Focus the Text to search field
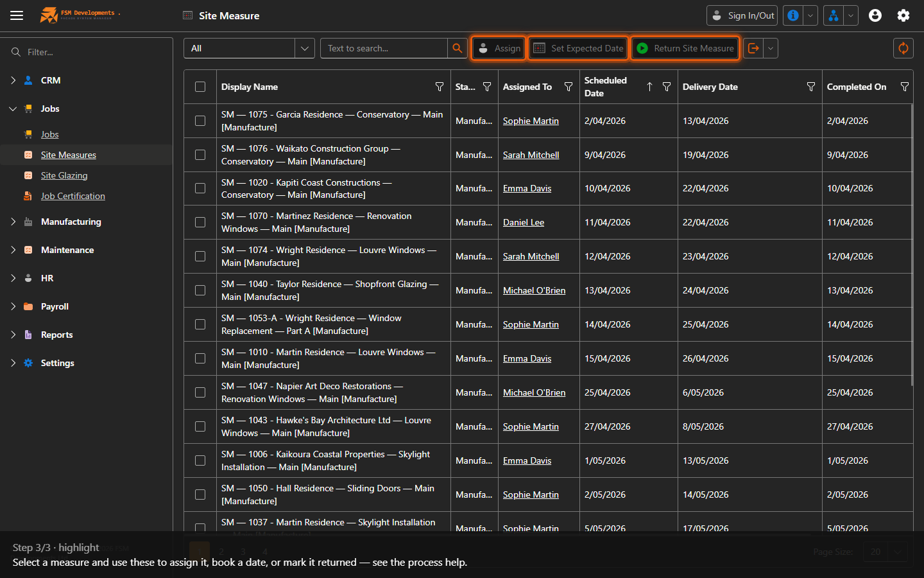924x578 pixels. (384, 48)
